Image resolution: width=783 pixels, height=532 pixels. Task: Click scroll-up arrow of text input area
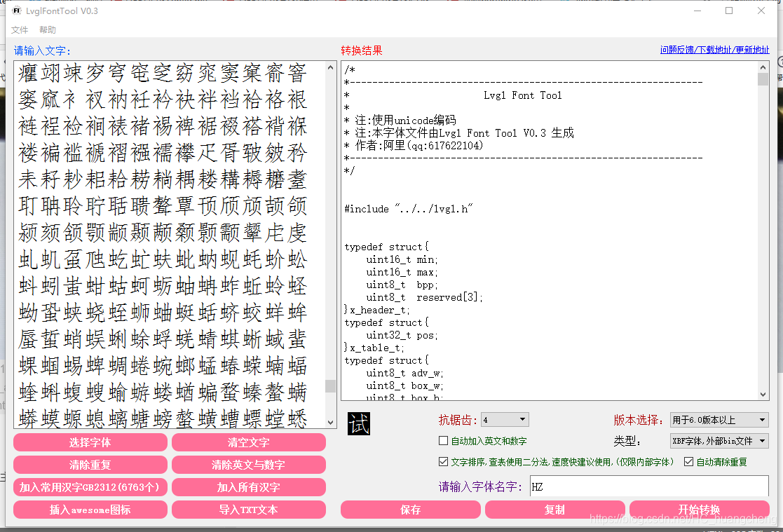point(330,67)
